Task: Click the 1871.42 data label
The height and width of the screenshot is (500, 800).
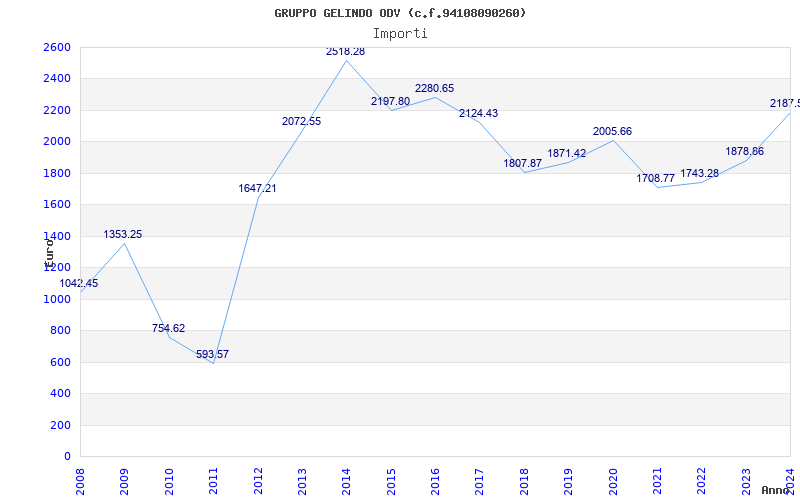Action: pos(567,153)
